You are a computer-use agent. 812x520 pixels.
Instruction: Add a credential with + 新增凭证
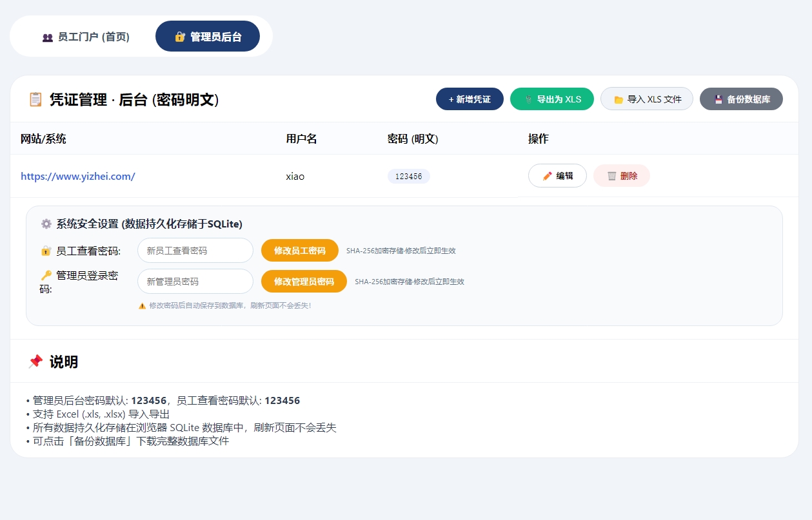pyautogui.click(x=470, y=99)
